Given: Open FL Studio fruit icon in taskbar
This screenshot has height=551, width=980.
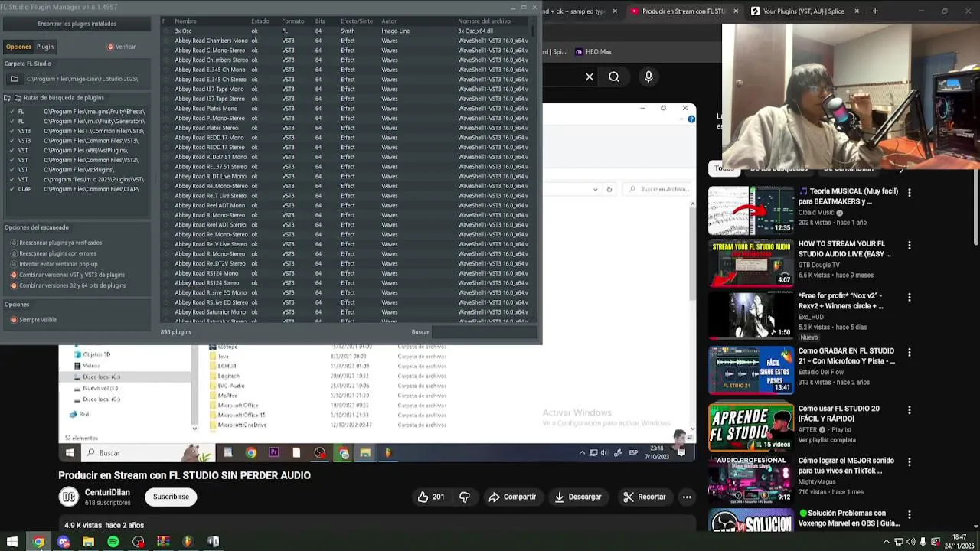Looking at the screenshot, I should 188,542.
